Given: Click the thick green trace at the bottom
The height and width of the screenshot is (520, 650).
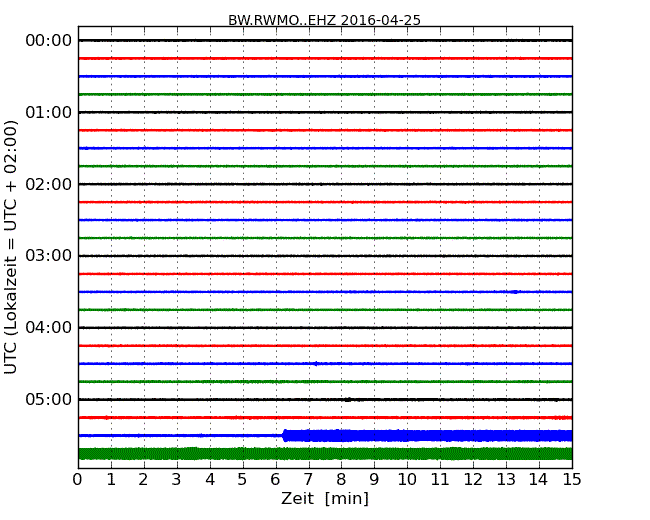Looking at the screenshot, I should [x=325, y=453].
